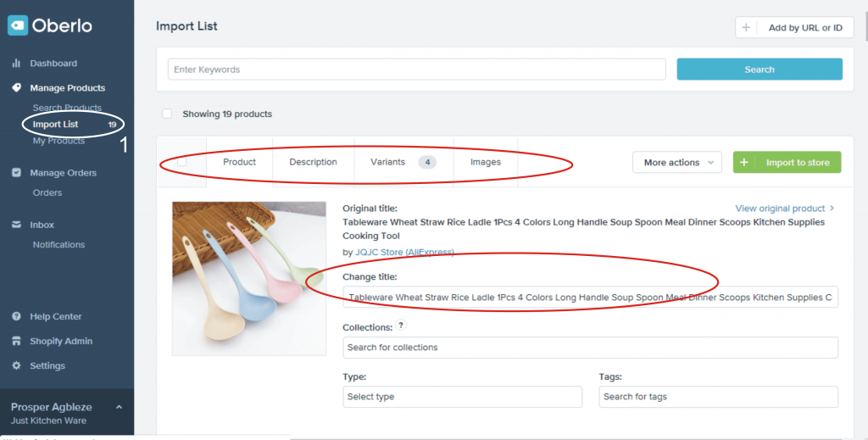Click Add by URL or ID button
This screenshot has height=440, width=868.
[x=794, y=28]
